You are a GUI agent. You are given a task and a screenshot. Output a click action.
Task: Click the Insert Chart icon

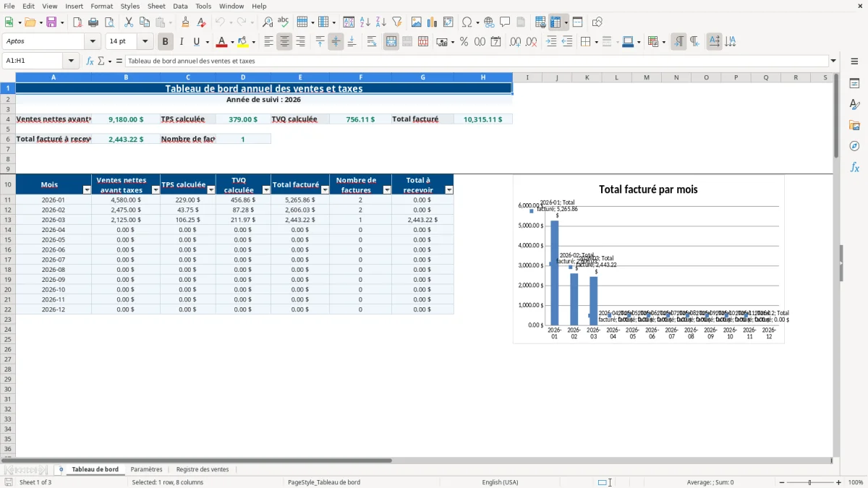[433, 22]
